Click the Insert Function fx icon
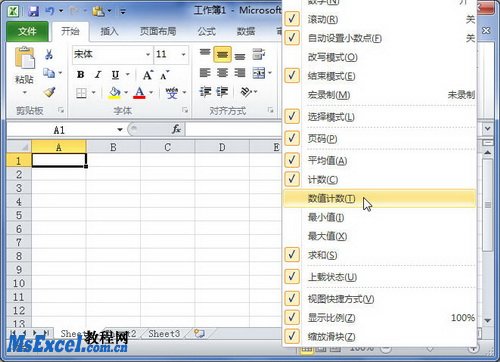Screen dimensions: 500x362 (176, 129)
